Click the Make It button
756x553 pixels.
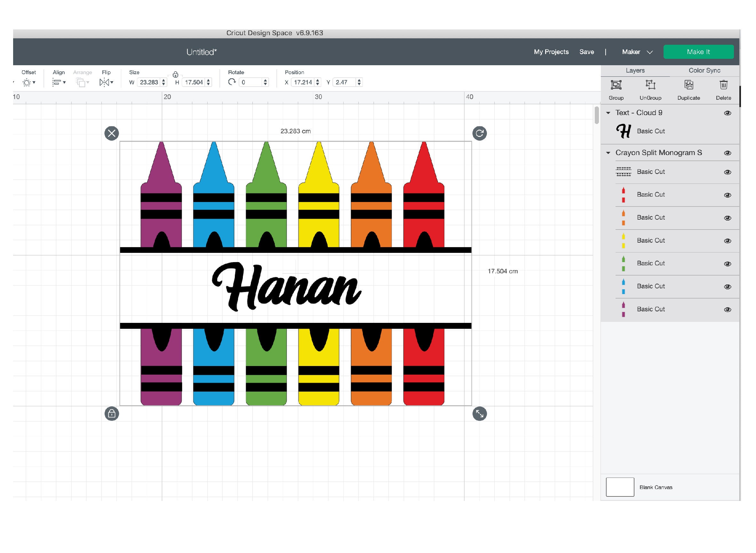tap(698, 51)
